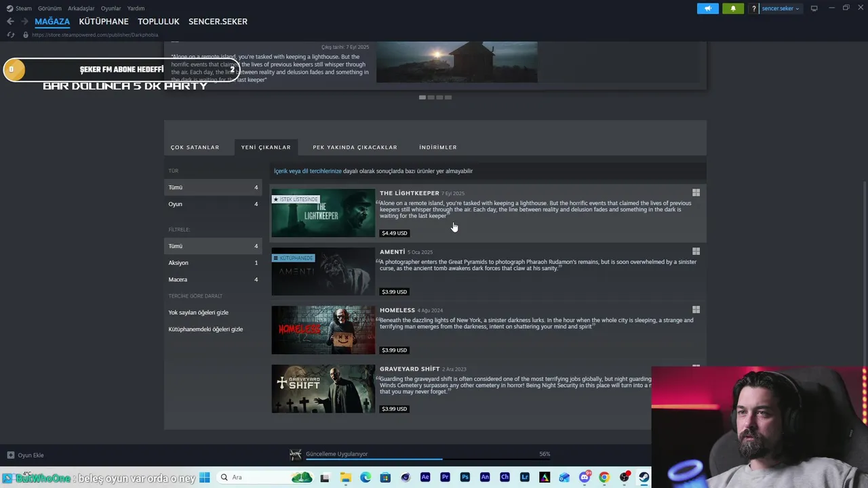The image size is (868, 488).
Task: Go forward with the arrow
Action: click(x=24, y=22)
